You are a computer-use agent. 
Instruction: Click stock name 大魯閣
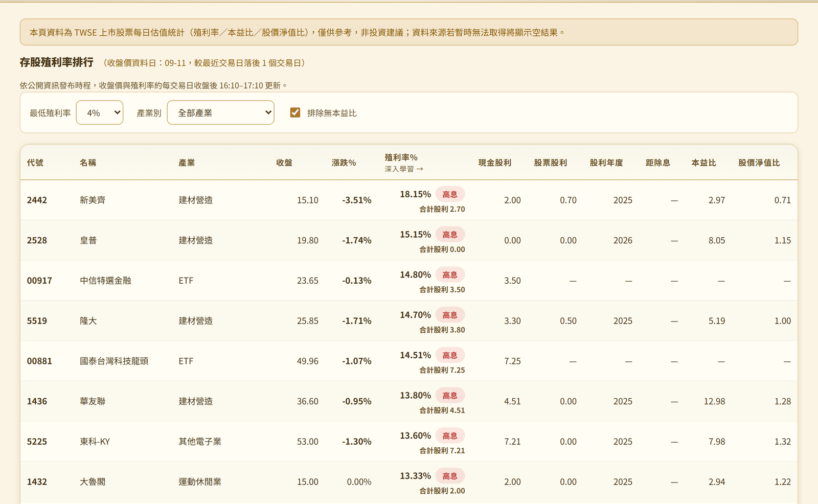tap(93, 482)
